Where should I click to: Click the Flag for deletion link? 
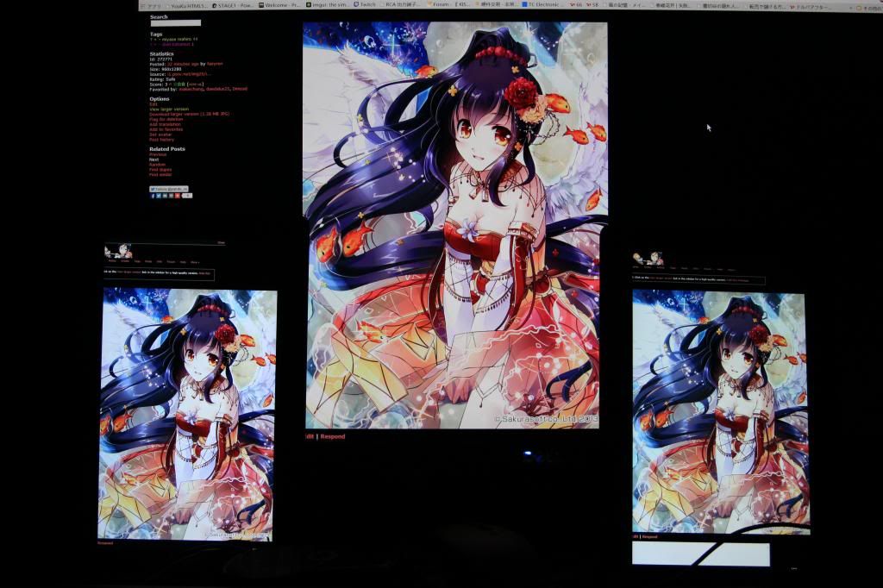tap(166, 119)
